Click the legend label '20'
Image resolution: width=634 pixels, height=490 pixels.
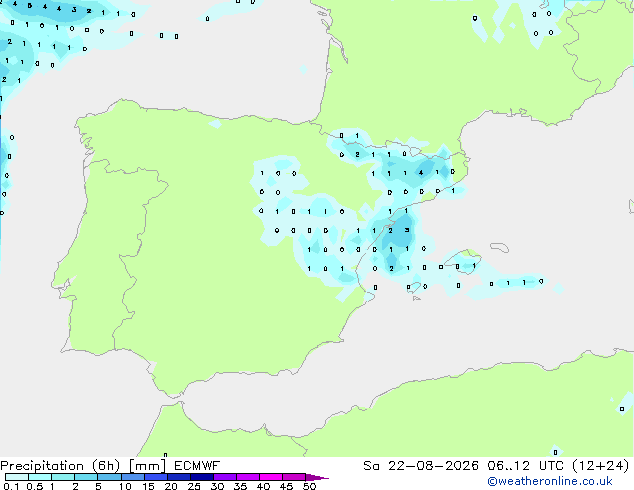point(171,486)
